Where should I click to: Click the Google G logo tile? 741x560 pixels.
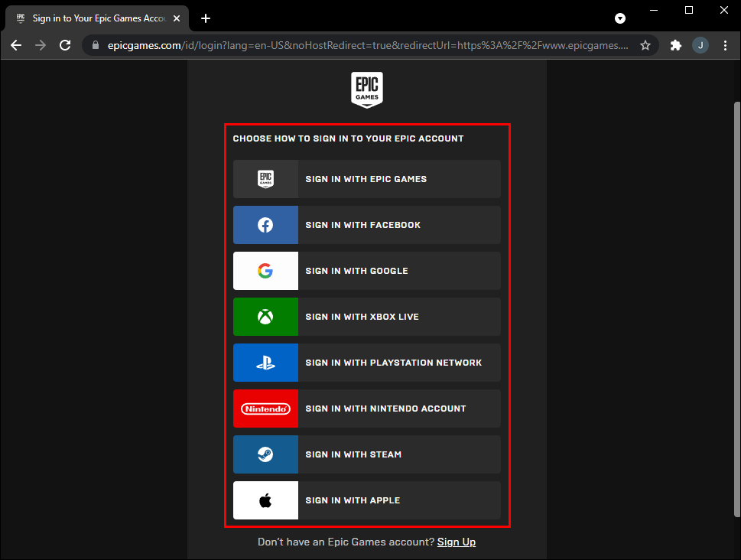(x=265, y=271)
